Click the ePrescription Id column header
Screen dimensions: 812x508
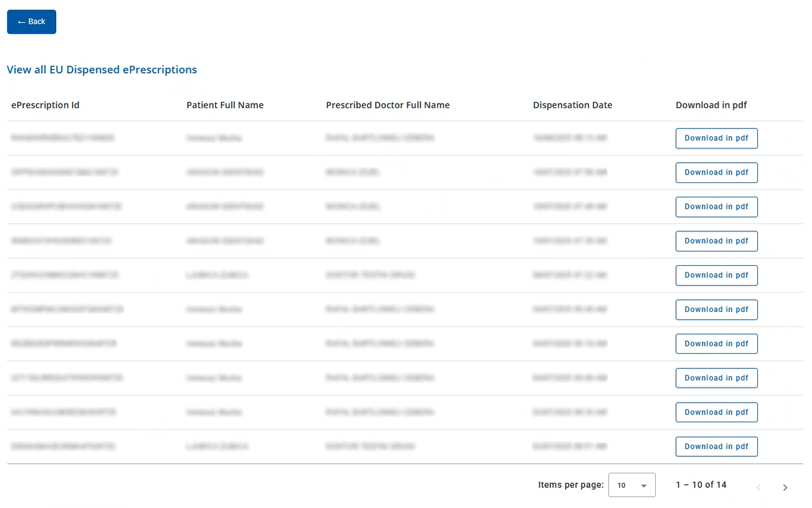pyautogui.click(x=45, y=105)
